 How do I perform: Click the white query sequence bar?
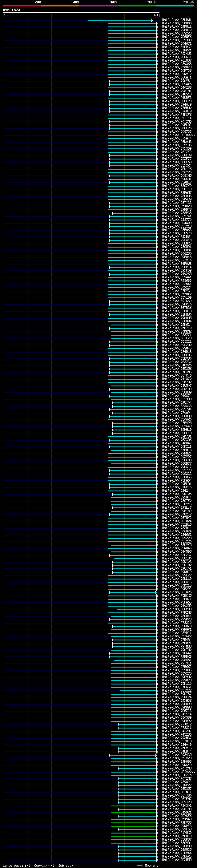81,12
